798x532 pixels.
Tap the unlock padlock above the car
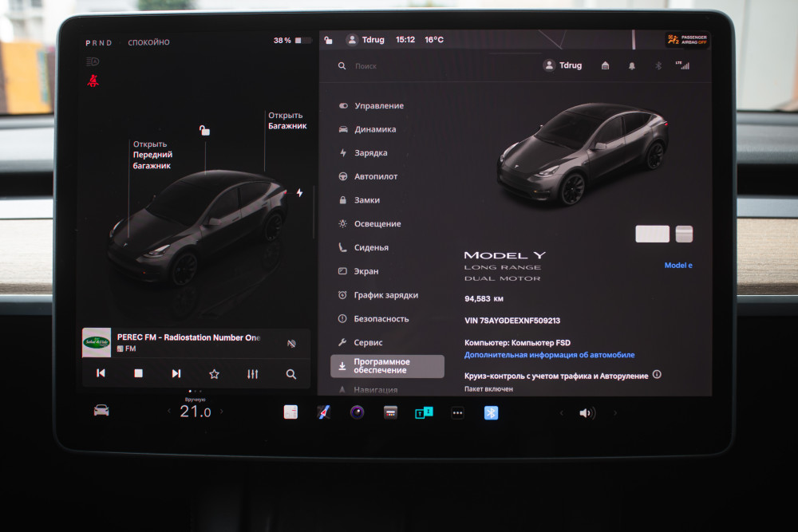point(204,130)
